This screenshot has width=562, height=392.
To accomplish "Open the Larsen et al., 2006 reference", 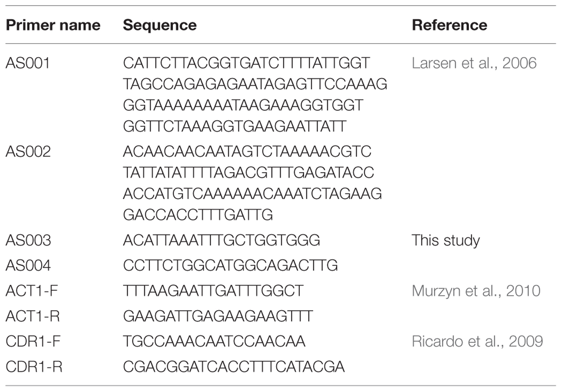I will [x=474, y=63].
